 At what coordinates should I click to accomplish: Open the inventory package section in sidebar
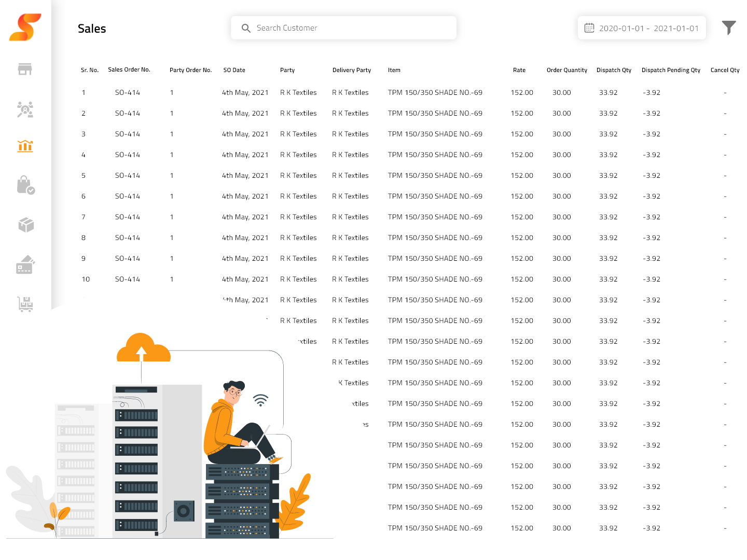pos(25,225)
